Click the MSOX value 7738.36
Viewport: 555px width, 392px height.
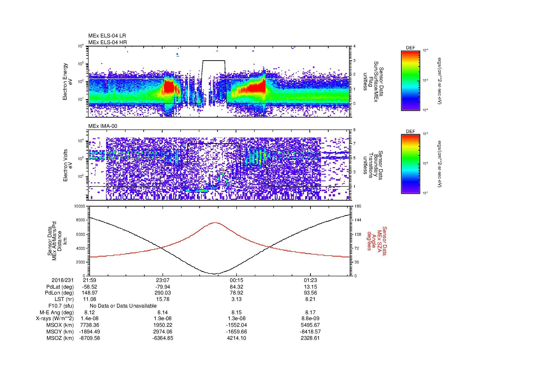point(89,325)
